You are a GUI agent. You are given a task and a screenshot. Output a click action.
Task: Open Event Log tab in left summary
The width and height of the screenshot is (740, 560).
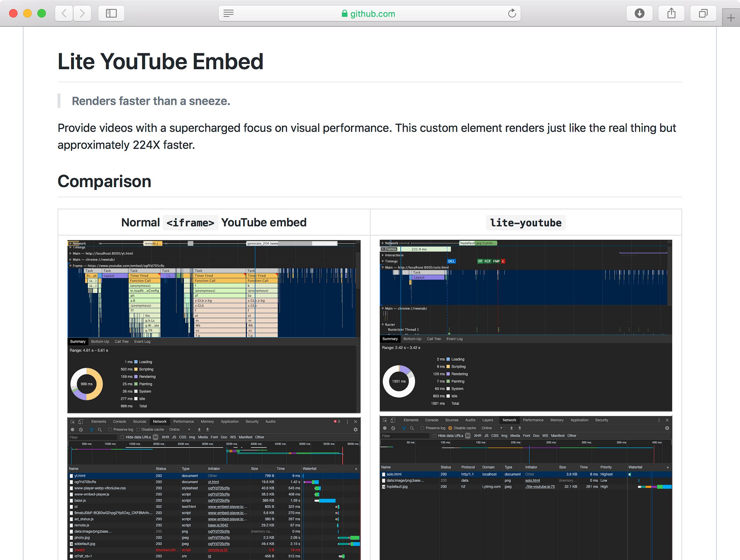(142, 341)
